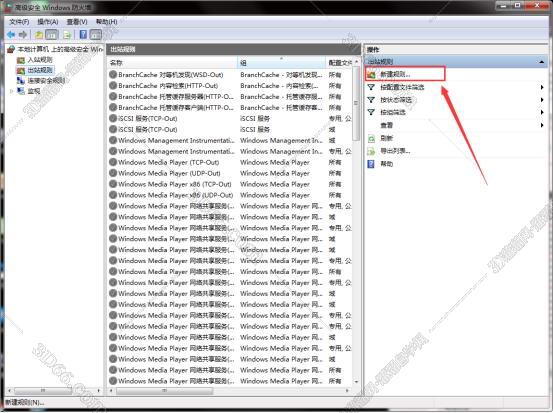553x413 pixels.
Task: Click 新建规则 icon in actions pane
Action: (x=371, y=74)
